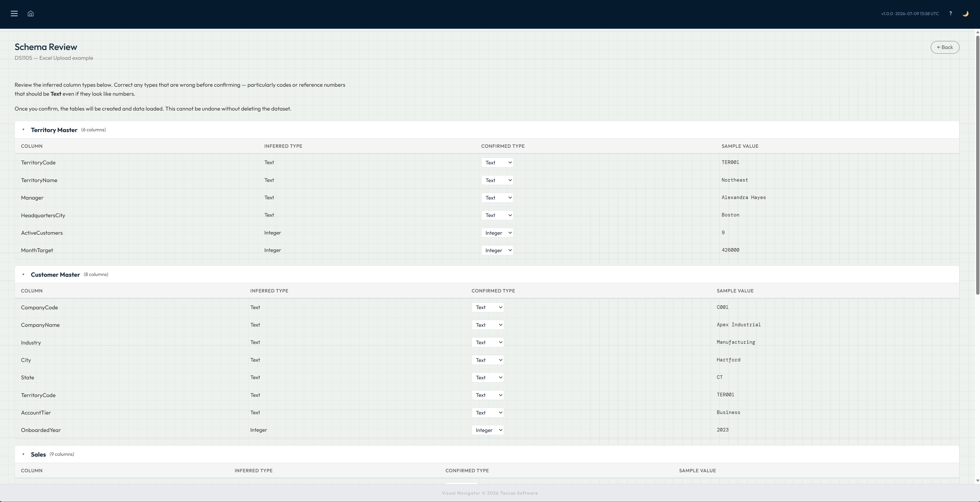Screen dimensions: 980x502
Task: Click Integer inferred type for MonthTarget
Action: point(273,250)
